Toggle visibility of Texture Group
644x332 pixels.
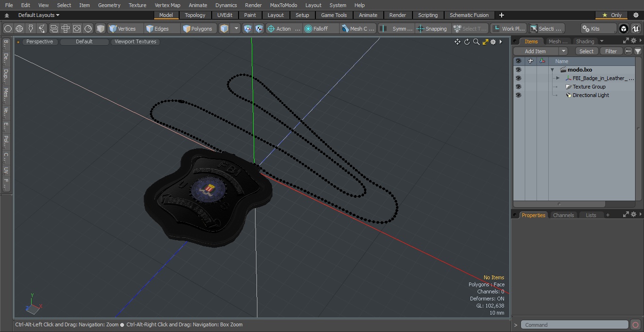pos(518,87)
